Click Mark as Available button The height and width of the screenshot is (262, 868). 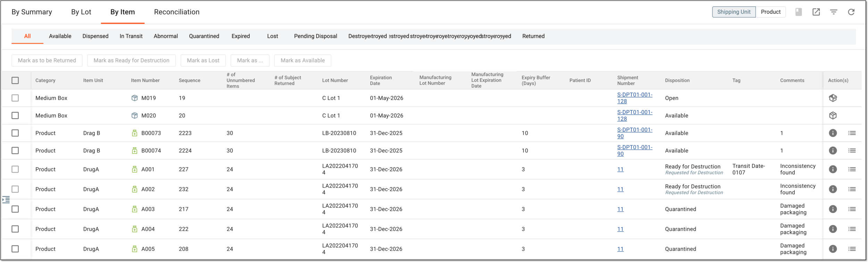pyautogui.click(x=303, y=60)
